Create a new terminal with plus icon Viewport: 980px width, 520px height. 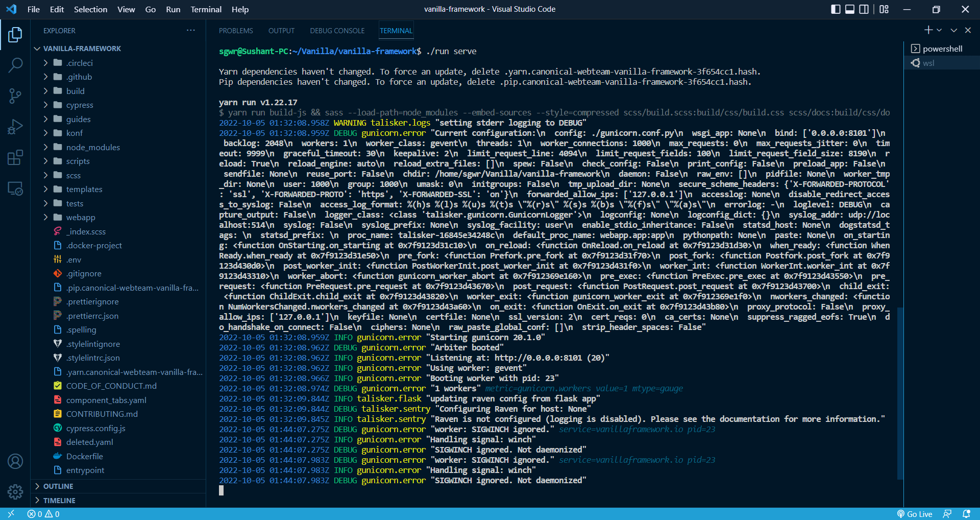coord(928,30)
